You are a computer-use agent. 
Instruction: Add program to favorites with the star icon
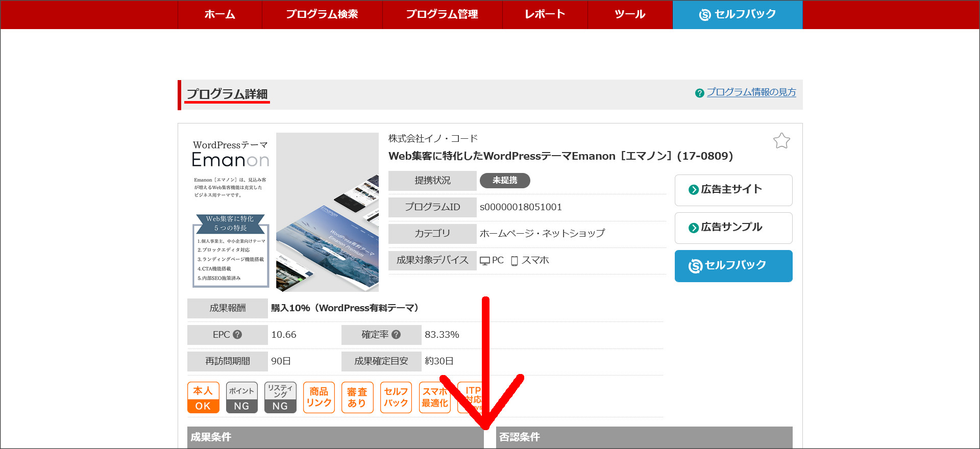click(x=781, y=141)
